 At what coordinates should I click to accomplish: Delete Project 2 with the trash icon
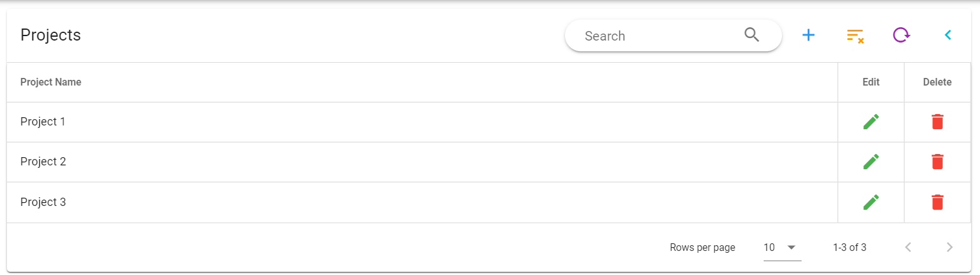tap(938, 162)
